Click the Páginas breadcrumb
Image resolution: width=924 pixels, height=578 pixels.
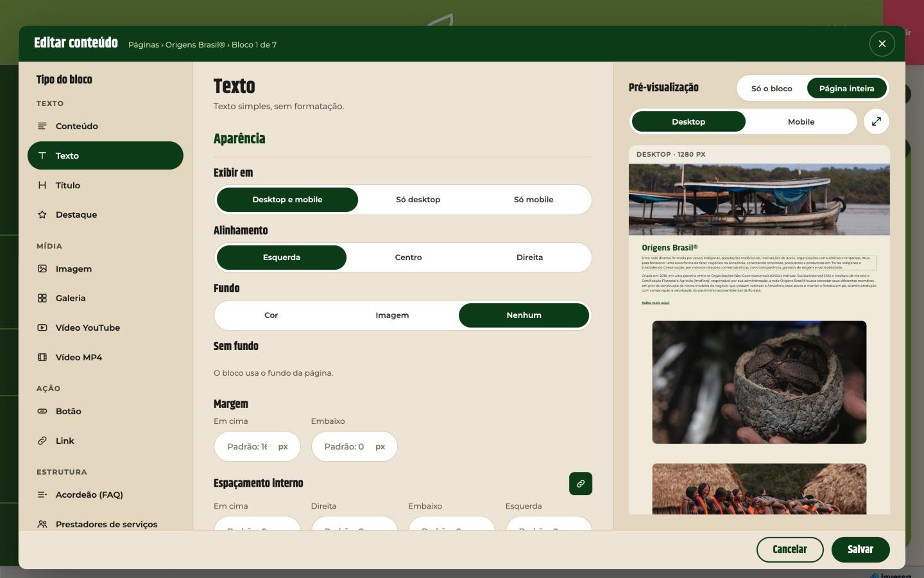point(143,45)
